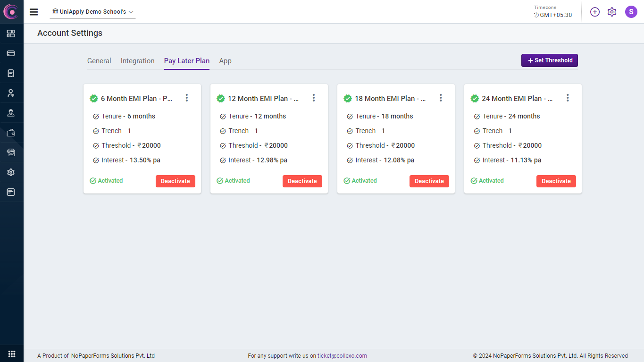Click the card payment icon in sidebar
This screenshot has height=362, width=644.
(11, 53)
